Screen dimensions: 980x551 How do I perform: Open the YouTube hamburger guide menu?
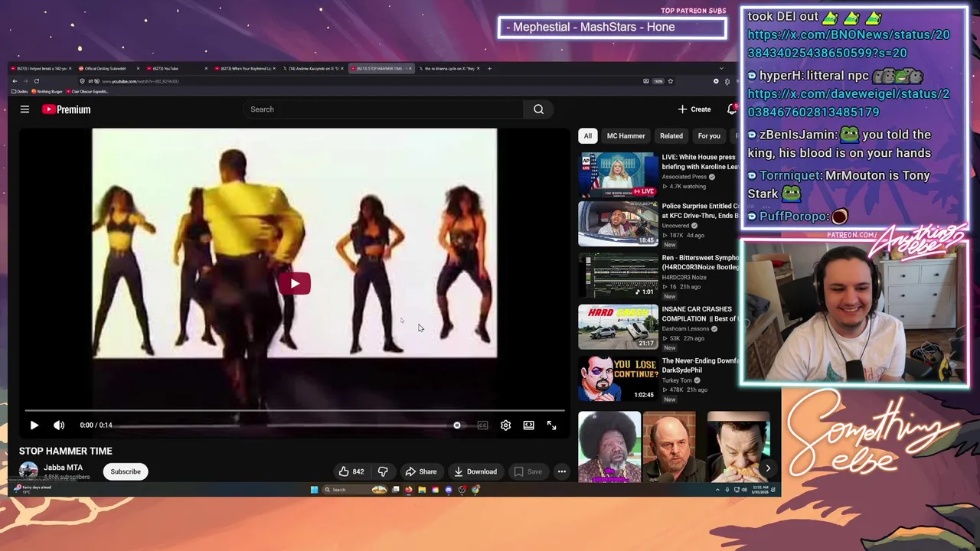coord(24,109)
